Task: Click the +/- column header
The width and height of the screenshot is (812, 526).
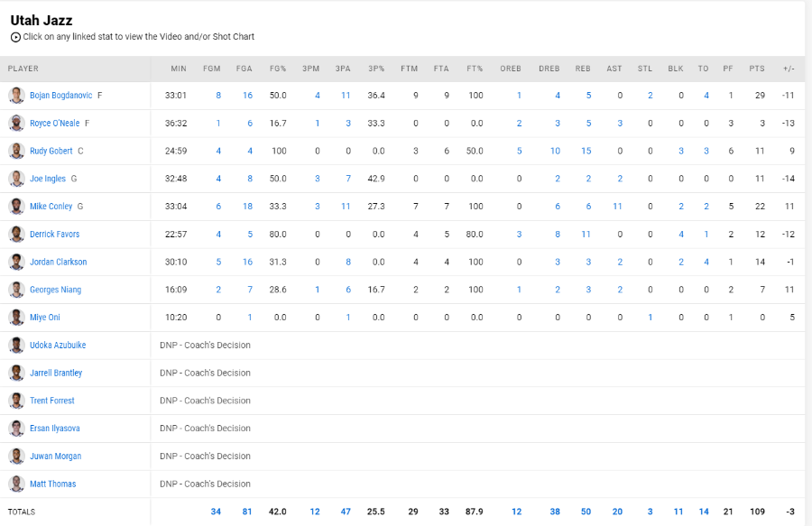Action: click(789, 69)
